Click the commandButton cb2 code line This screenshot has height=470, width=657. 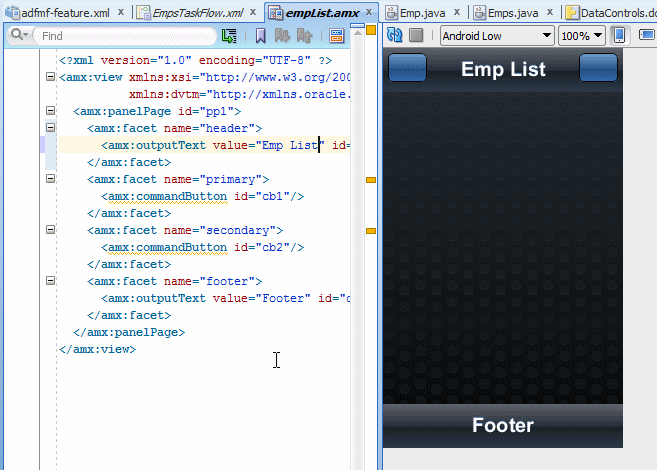coord(202,247)
